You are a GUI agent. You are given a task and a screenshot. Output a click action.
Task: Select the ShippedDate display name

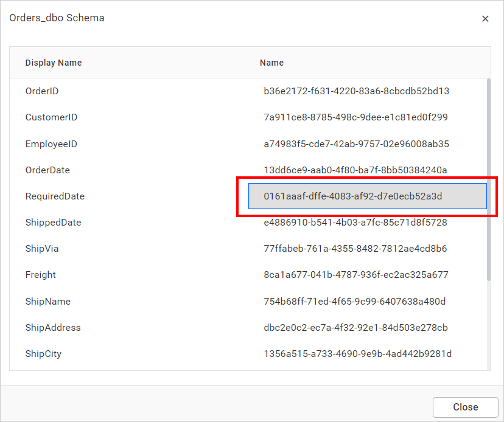(53, 223)
